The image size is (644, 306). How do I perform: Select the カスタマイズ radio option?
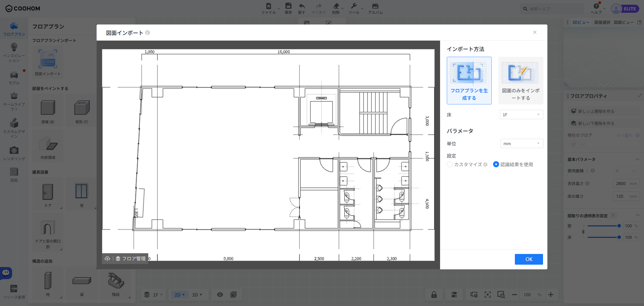click(x=450, y=164)
